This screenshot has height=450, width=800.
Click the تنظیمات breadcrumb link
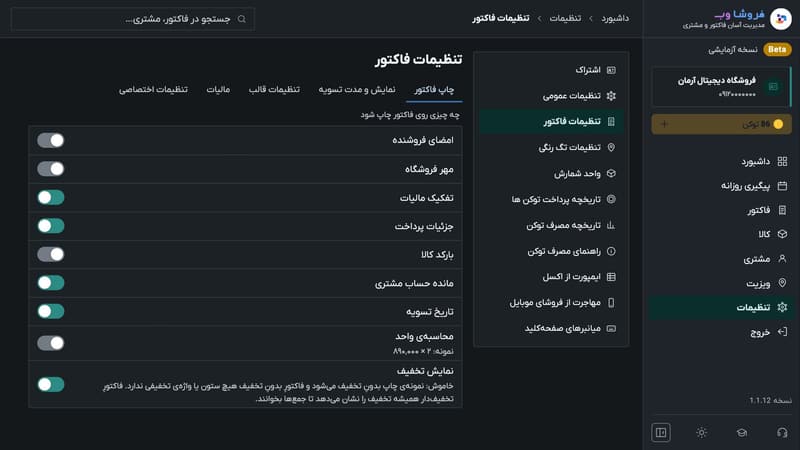[x=565, y=18]
